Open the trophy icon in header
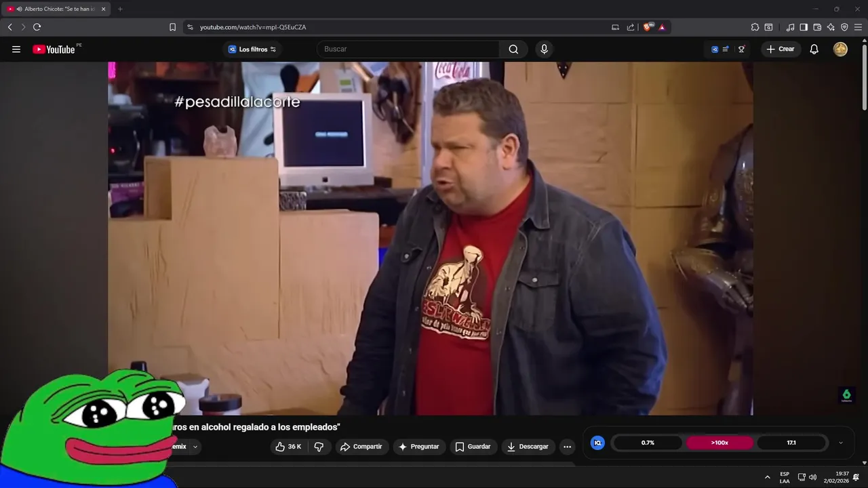This screenshot has height=488, width=868. (x=742, y=49)
